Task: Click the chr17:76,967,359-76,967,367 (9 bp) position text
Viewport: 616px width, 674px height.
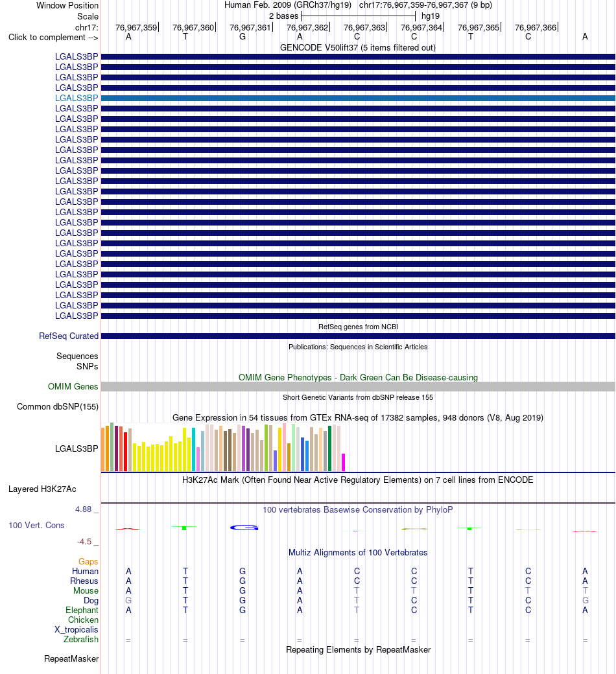Action: click(x=425, y=5)
